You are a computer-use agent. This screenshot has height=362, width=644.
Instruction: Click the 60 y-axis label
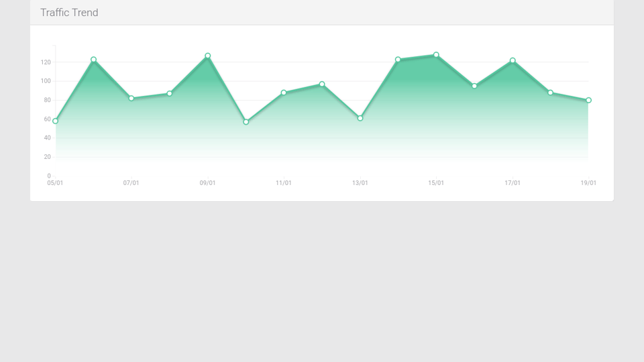point(47,119)
